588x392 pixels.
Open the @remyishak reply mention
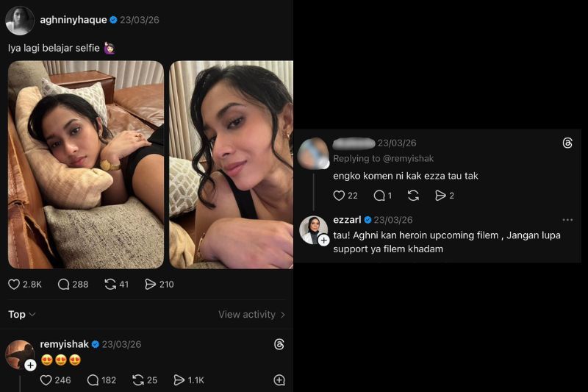(409, 158)
